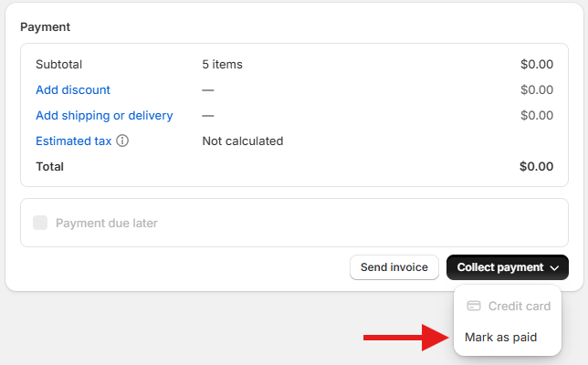Viewport: 588px width, 365px height.
Task: Click the Payment due later label text
Action: click(x=107, y=223)
